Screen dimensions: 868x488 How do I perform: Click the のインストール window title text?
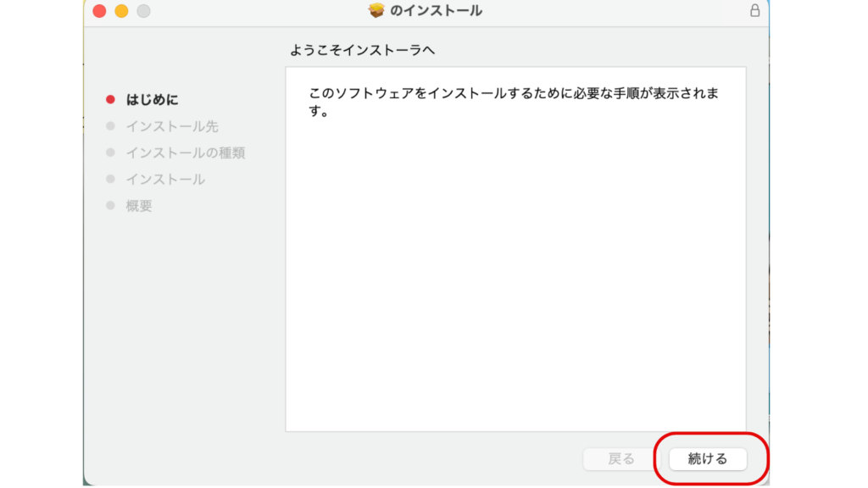coord(436,11)
